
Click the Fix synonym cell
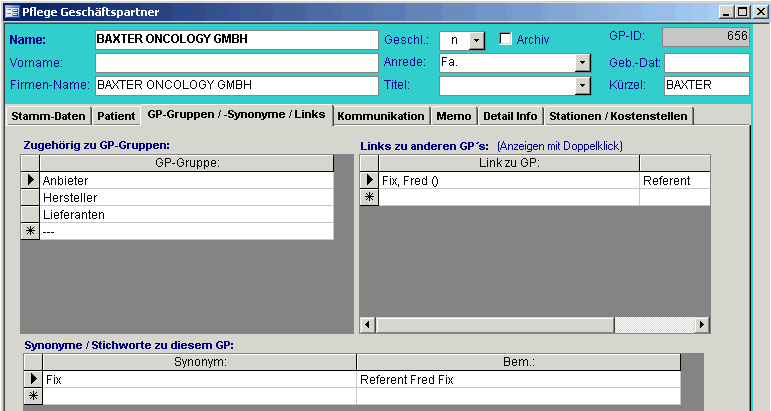point(199,380)
